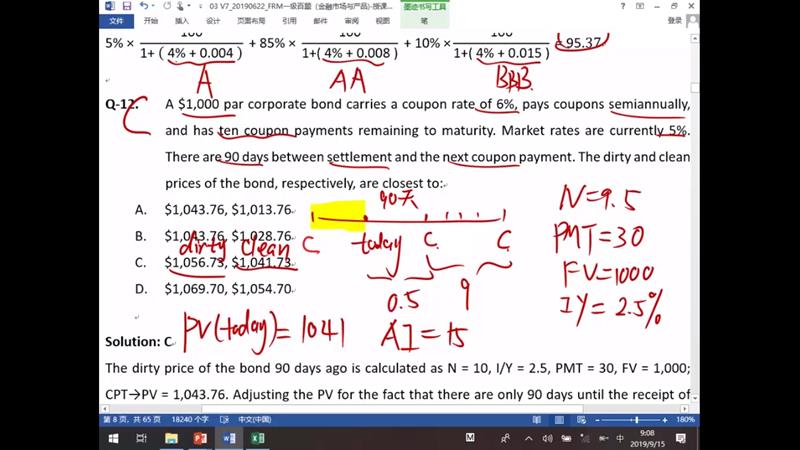Viewport: 800px width, 450px height.
Task: Switch to PowerPoint on the taskbar
Action: point(200,438)
